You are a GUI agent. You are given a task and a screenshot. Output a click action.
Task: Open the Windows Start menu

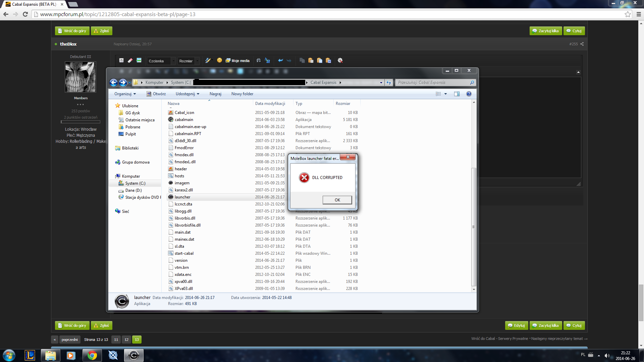click(9, 355)
